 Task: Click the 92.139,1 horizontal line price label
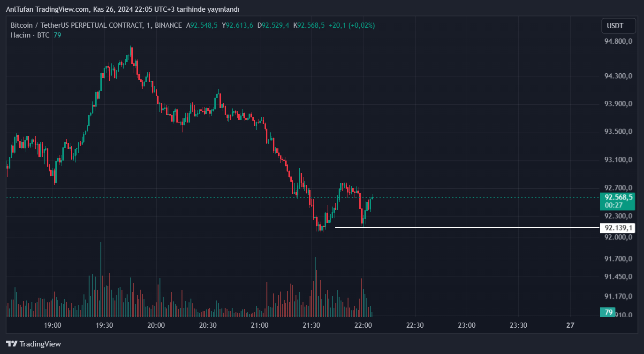617,228
